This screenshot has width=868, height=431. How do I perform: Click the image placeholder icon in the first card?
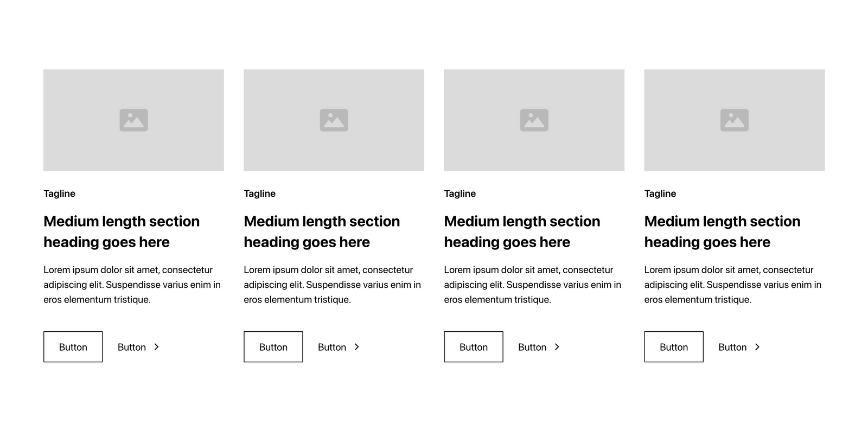coord(133,120)
